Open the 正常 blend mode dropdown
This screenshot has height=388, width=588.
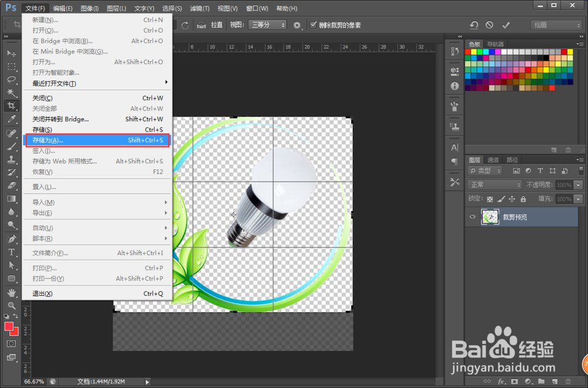click(495, 185)
